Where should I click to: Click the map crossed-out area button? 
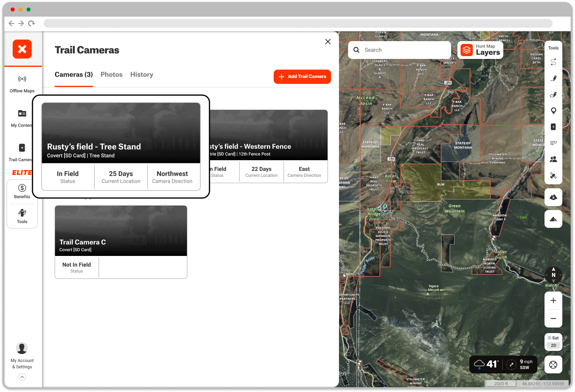(x=553, y=197)
